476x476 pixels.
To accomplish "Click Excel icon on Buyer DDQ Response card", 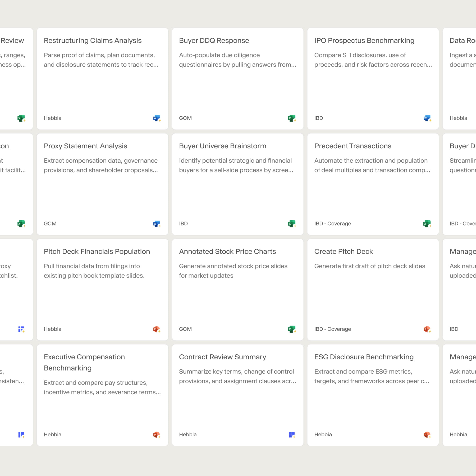I will [x=292, y=118].
